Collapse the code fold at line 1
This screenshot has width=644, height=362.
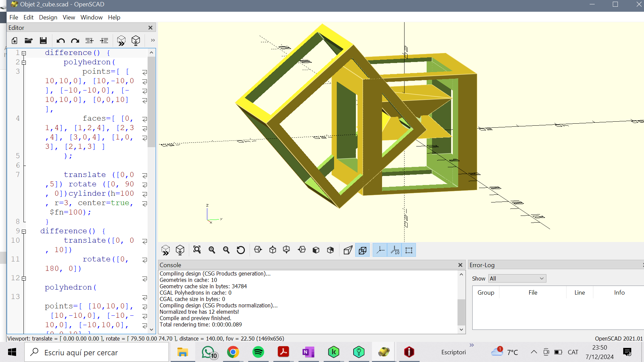(24, 53)
